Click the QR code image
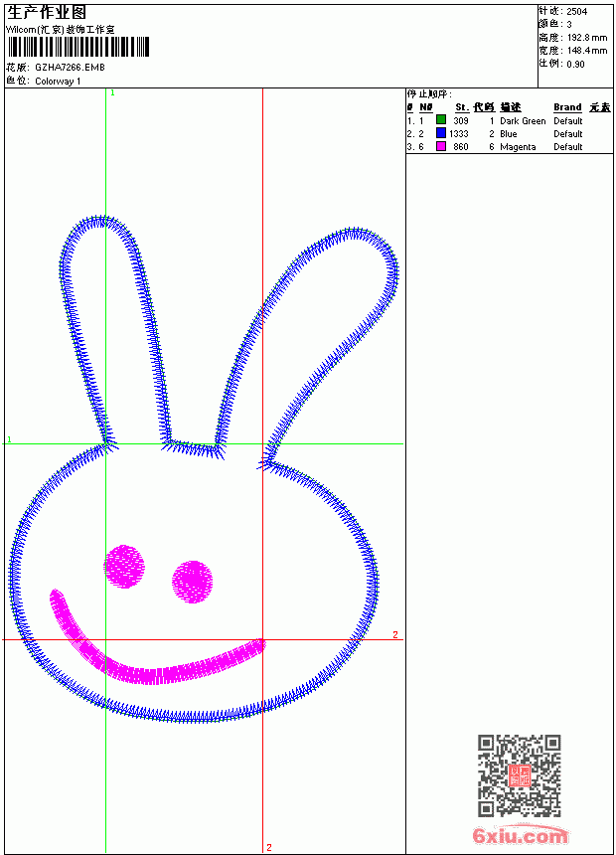 [519, 774]
